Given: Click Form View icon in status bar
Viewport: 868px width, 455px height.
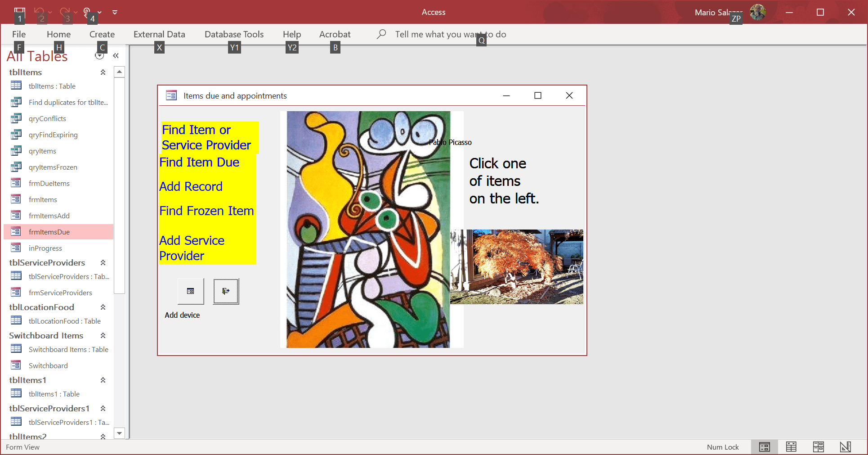Looking at the screenshot, I should [764, 447].
